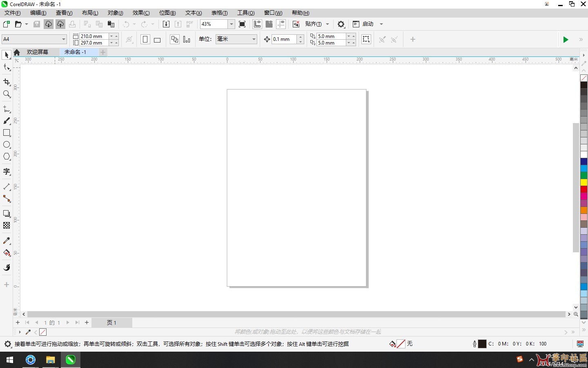This screenshot has height=368, width=588.
Task: Click the Print icon in toolbar
Action: (x=72, y=24)
